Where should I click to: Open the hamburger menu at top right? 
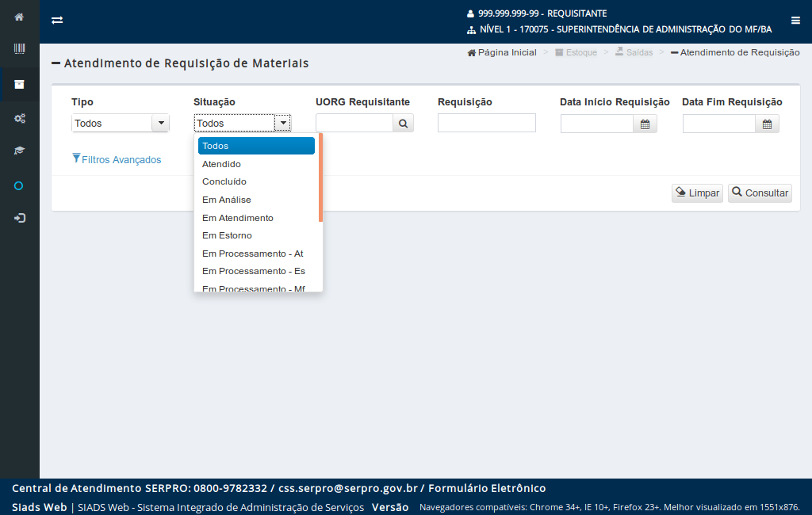[x=795, y=20]
